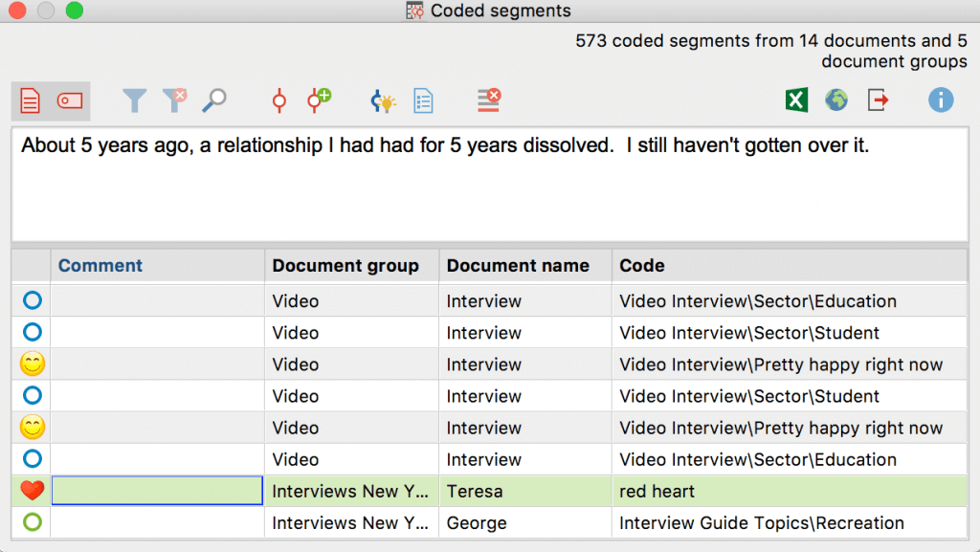Click code-with-new-code icon with green plus
980x552 pixels.
[319, 100]
